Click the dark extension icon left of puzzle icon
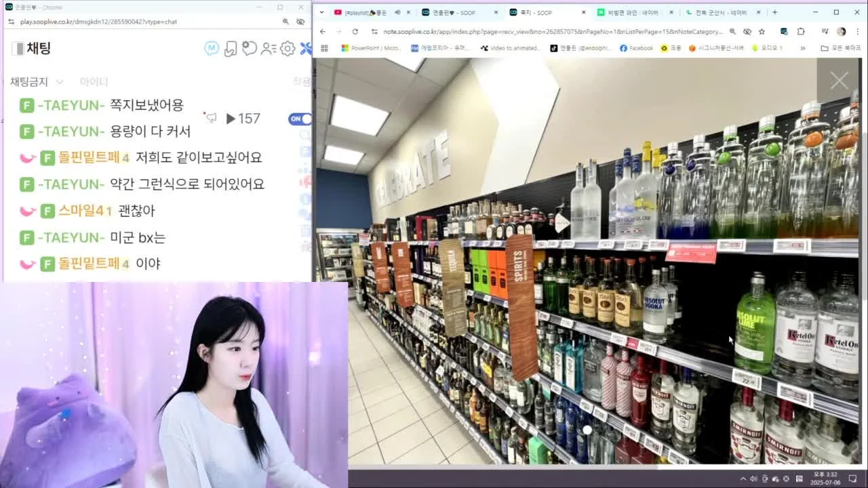This screenshot has height=488, width=868. click(784, 32)
